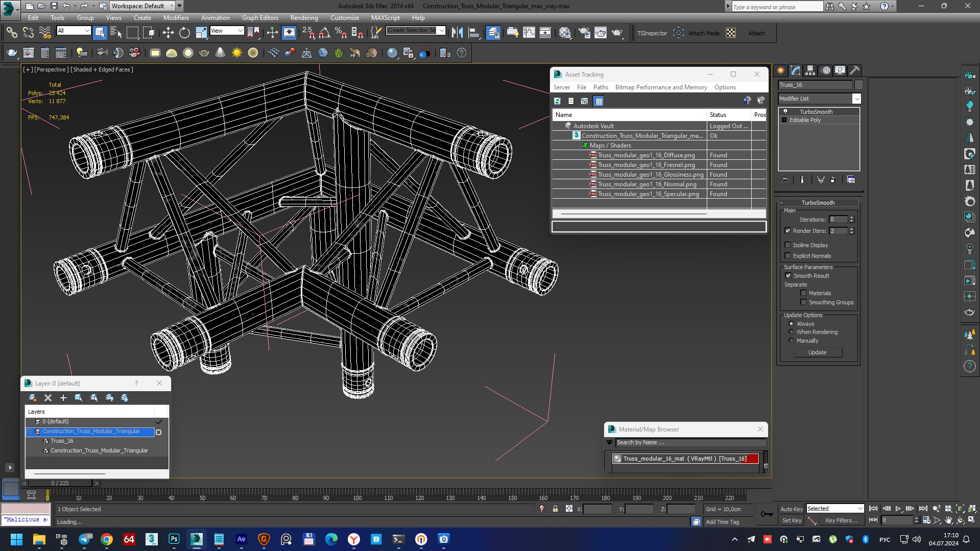Viewport: 980px width, 551px height.
Task: Enable Separate by Smoothing Groups checkbox
Action: click(803, 302)
